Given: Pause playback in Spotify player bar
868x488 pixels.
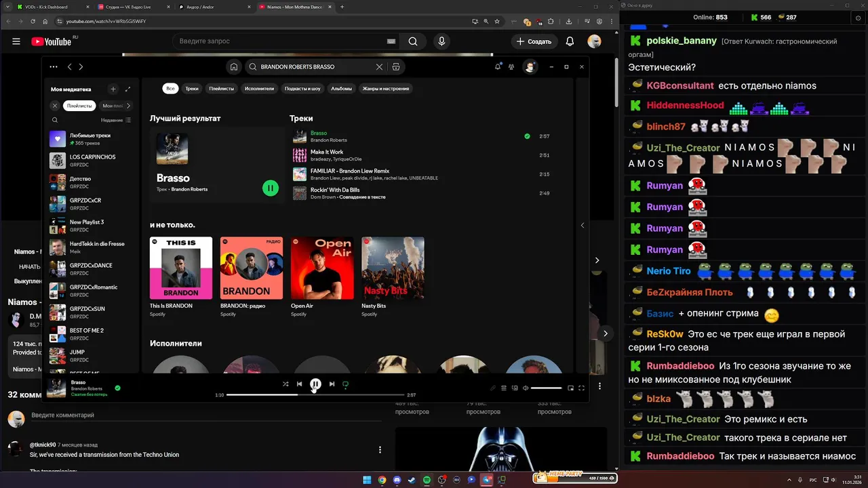Looking at the screenshot, I should (x=315, y=384).
